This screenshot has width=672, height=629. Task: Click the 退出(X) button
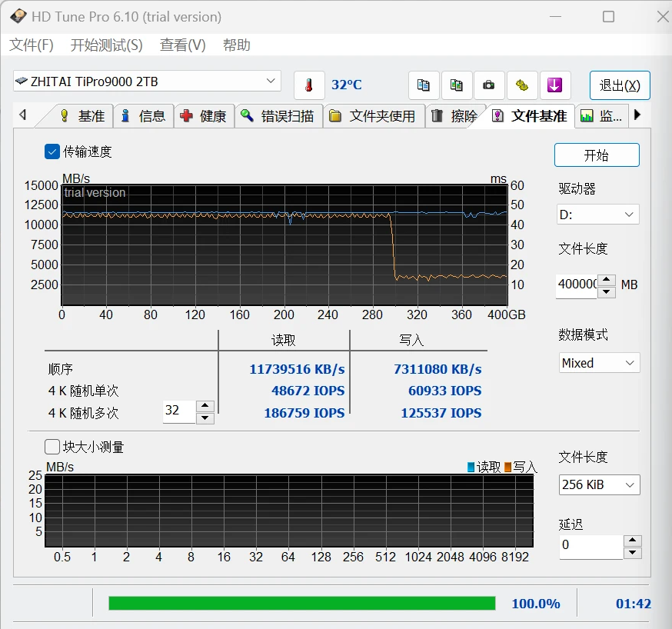pos(620,85)
